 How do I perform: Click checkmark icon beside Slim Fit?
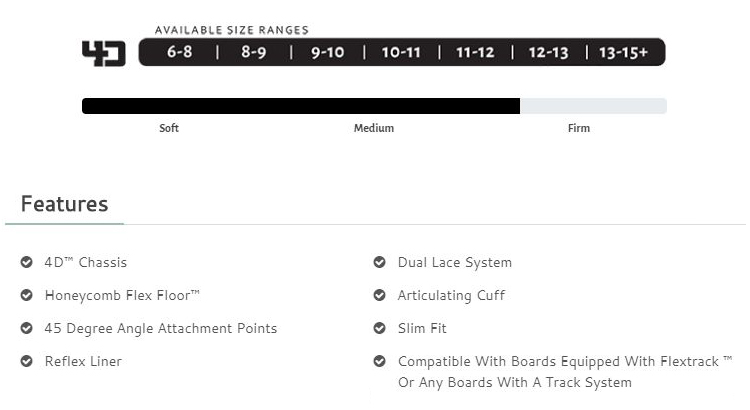click(x=379, y=328)
